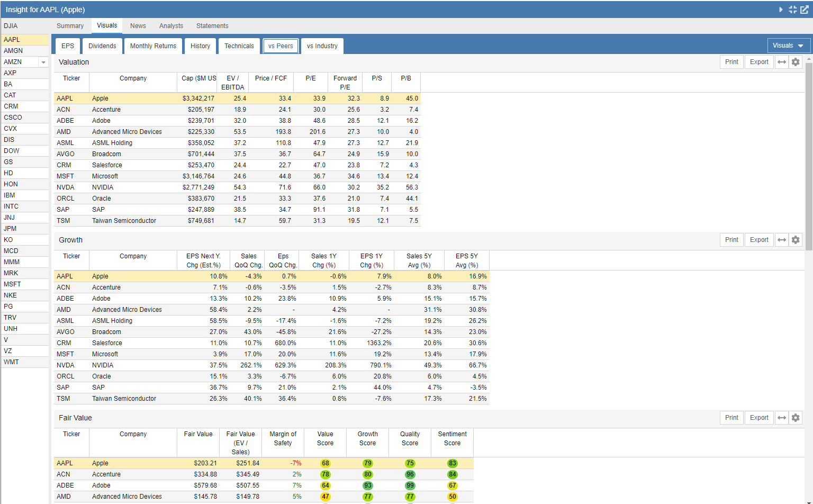Click Apple's value score badge 68
Screen dimensions: 813x504
pyautogui.click(x=326, y=463)
